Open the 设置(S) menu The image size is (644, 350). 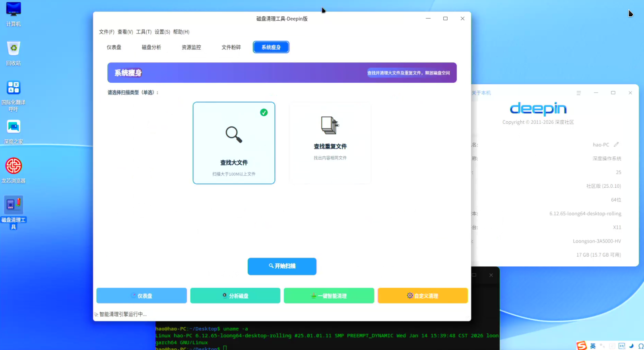coord(162,32)
